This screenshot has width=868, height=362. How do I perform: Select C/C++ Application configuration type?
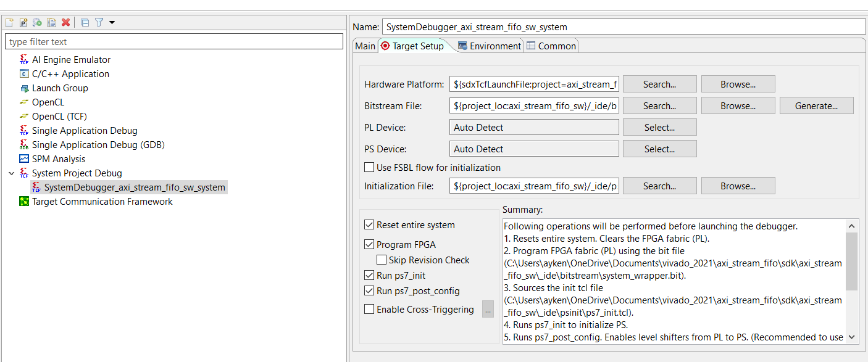[x=70, y=74]
